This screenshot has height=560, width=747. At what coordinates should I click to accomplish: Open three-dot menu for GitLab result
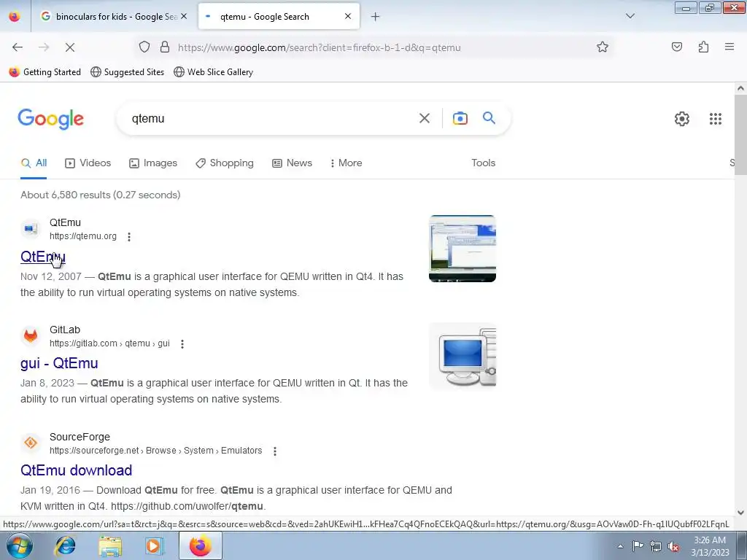[x=182, y=344]
